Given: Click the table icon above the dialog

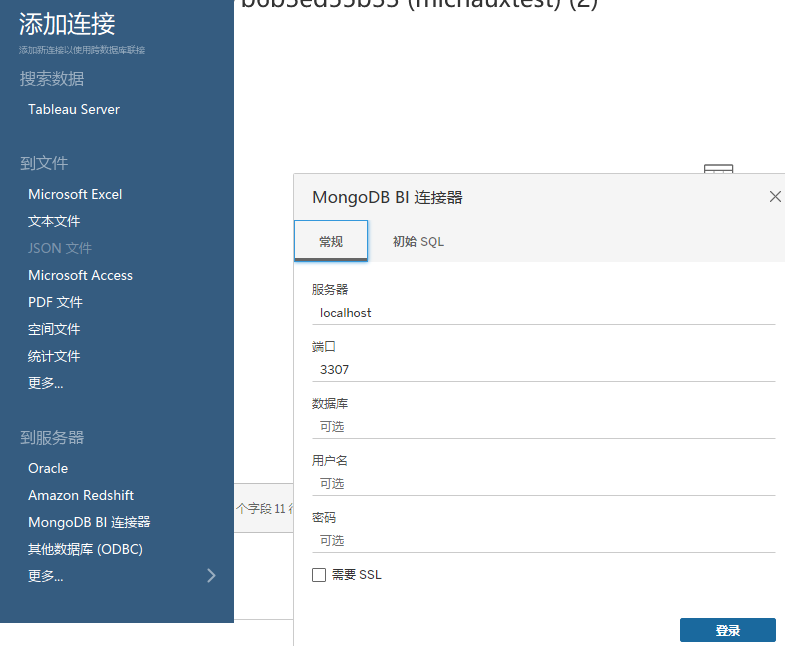Looking at the screenshot, I should click(x=718, y=169).
